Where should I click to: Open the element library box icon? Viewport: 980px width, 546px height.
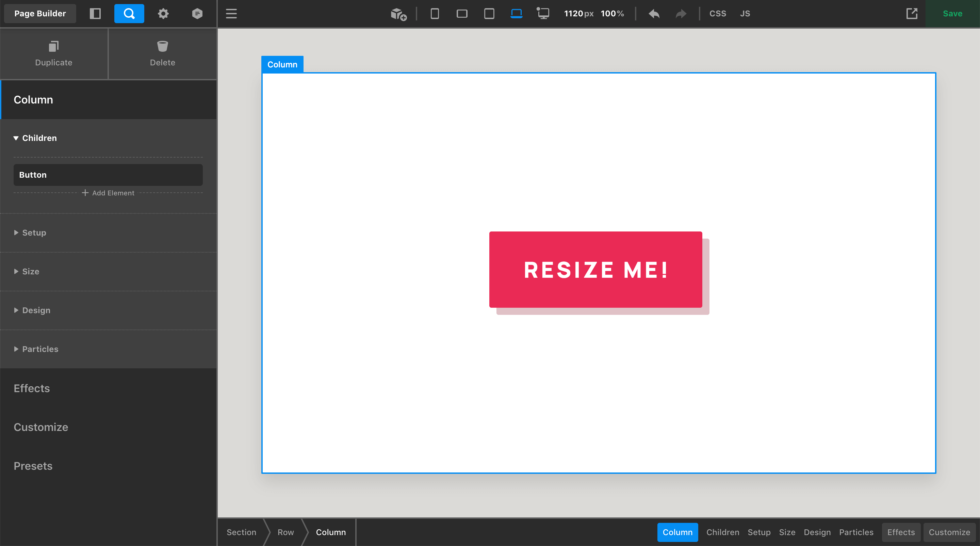398,14
